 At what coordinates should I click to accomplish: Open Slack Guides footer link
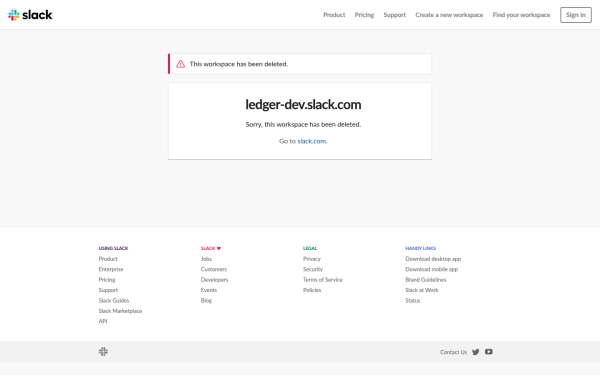pos(114,300)
